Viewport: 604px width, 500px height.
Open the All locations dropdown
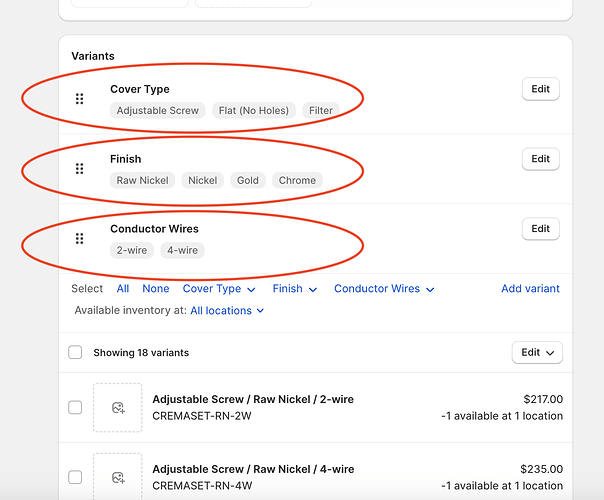[x=227, y=311]
